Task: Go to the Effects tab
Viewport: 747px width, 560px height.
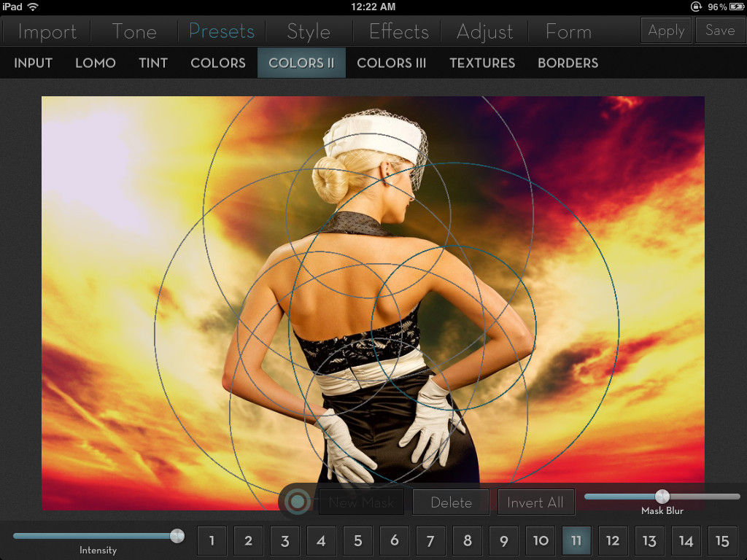Action: 399,32
